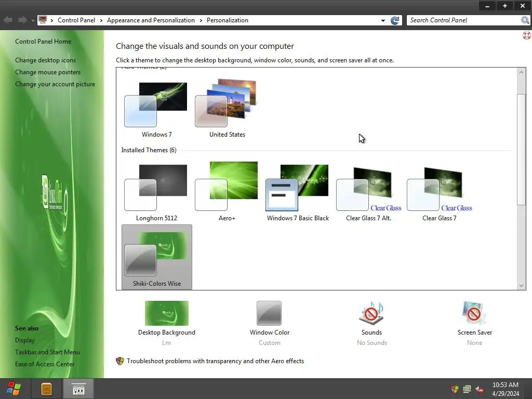Viewport: 532px width, 399px height.
Task: Open recent pages dropdown beside Forward arrow
Action: pyautogui.click(x=33, y=20)
